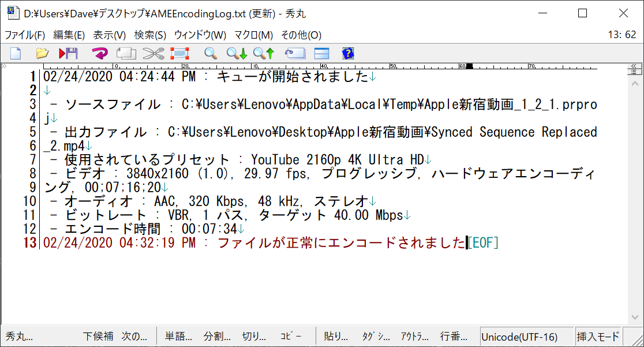The image size is (644, 347).
Task: Click the ﾀｸﾞｼ... function key button
Action: (x=376, y=337)
